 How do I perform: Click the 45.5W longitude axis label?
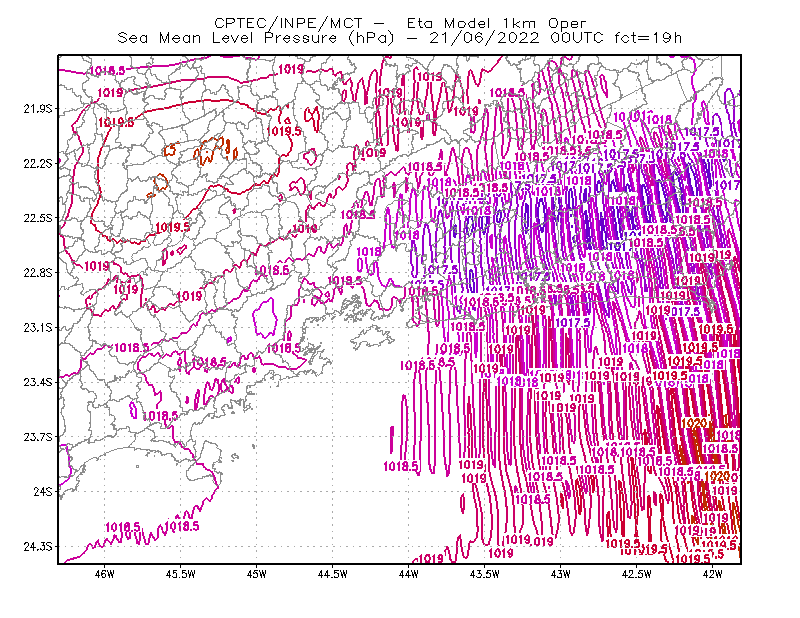pyautogui.click(x=181, y=574)
